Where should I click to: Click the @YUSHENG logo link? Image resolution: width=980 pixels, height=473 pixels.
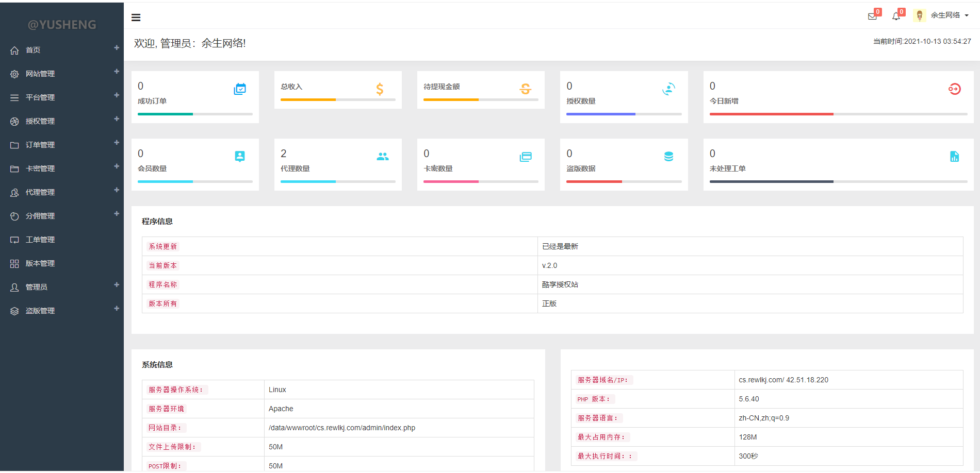(x=62, y=25)
